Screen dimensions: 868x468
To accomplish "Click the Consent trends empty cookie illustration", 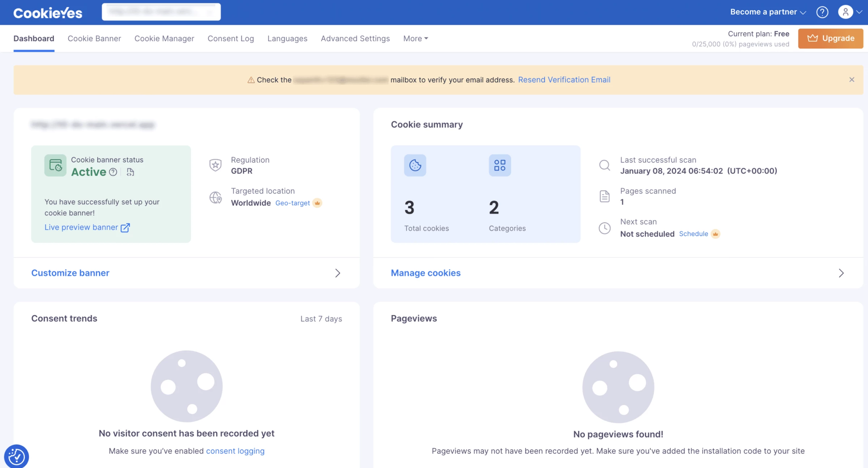I will pyautogui.click(x=187, y=386).
